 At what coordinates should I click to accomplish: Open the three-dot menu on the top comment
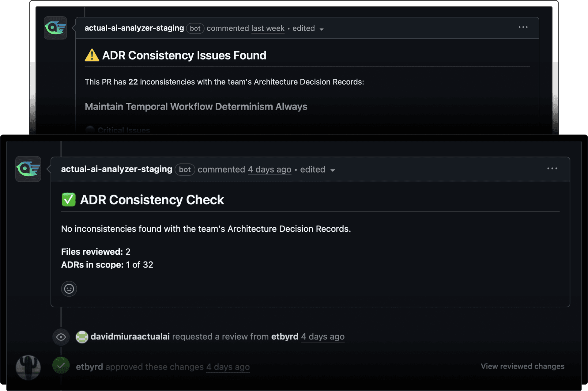(x=523, y=27)
